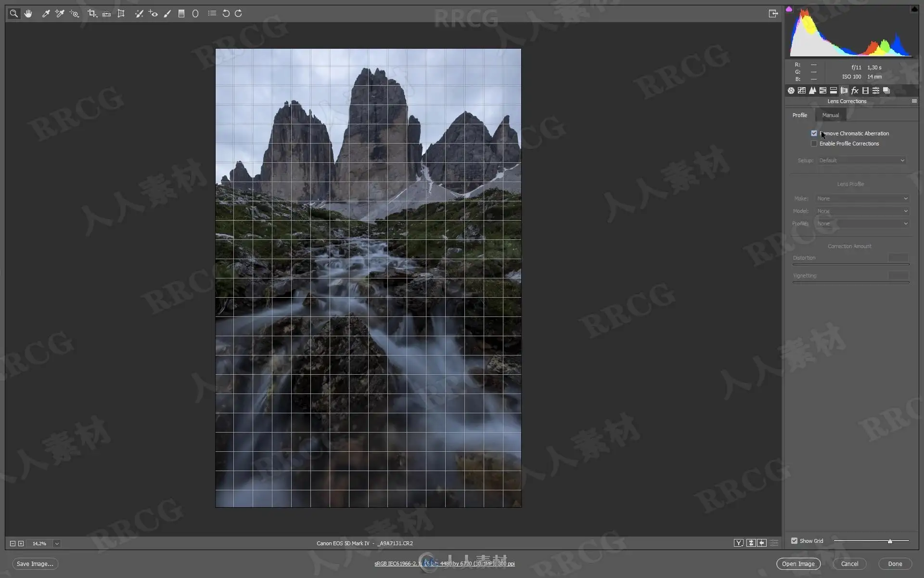
Task: Select the Straighten tool
Action: [x=106, y=13]
